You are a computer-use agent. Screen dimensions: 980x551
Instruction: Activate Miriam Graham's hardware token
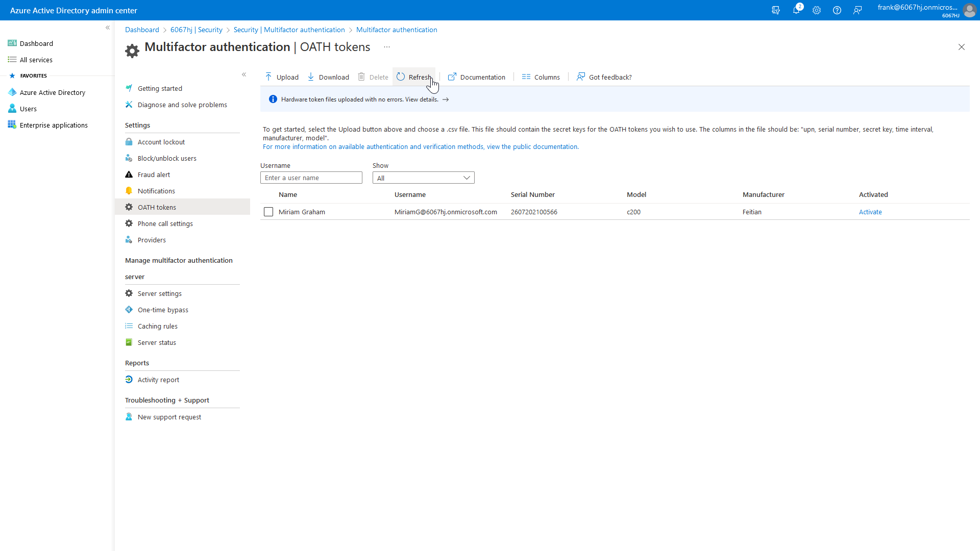870,212
